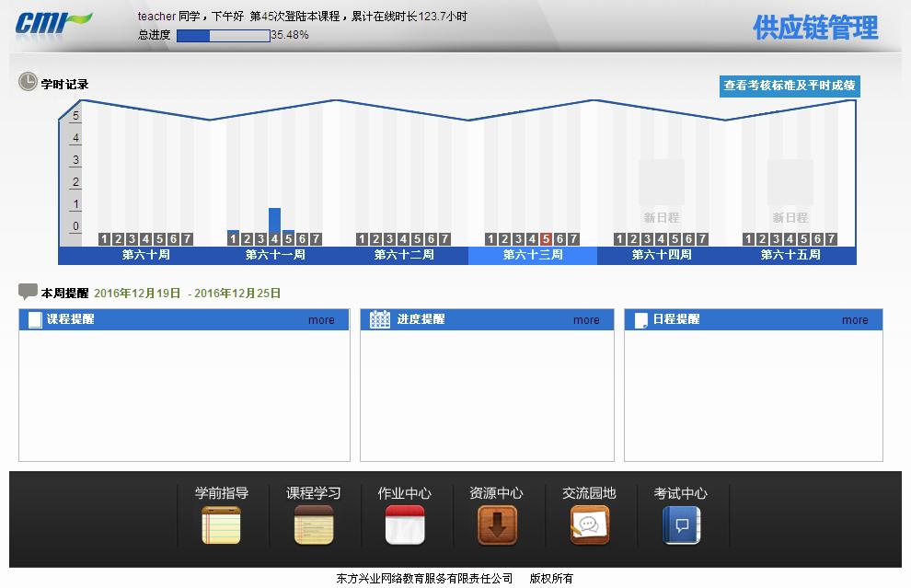Click day 3 marker in 第六十四周
Viewport: 911px width, 588px height.
point(647,239)
